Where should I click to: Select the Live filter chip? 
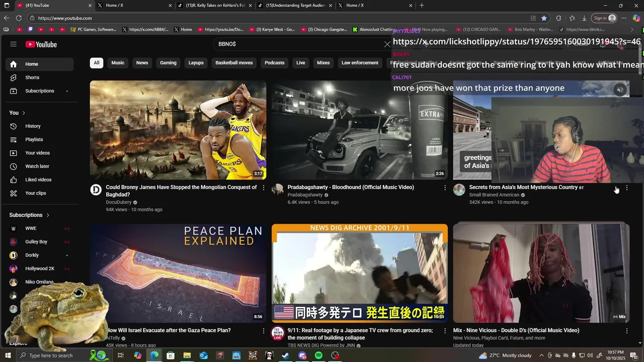tap(301, 63)
